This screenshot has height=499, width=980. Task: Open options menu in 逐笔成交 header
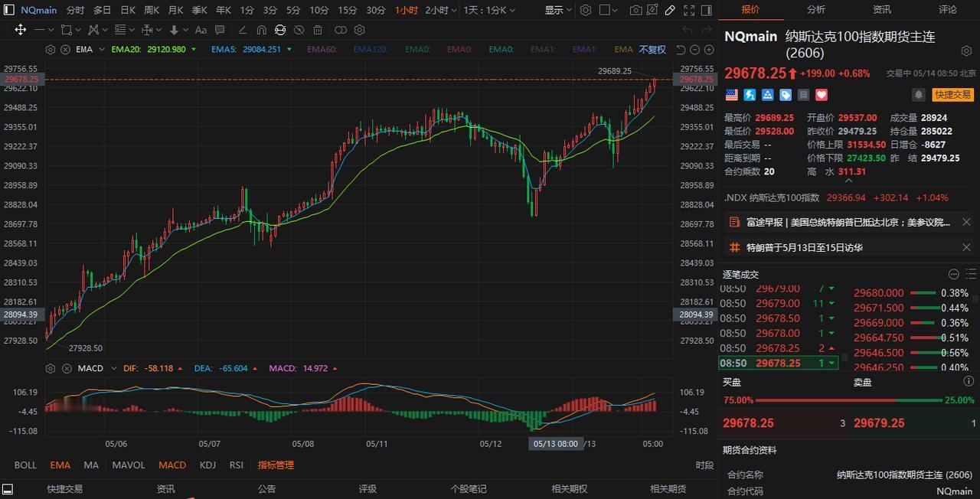click(x=954, y=274)
